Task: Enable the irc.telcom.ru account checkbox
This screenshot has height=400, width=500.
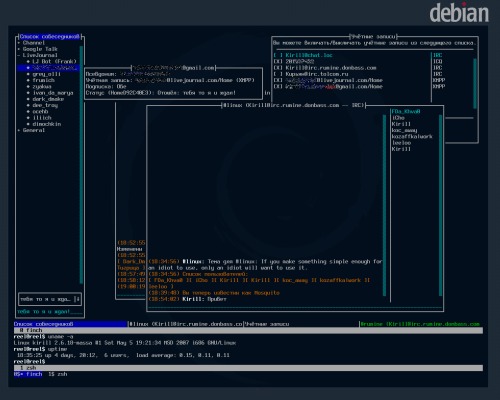Action: coord(278,74)
